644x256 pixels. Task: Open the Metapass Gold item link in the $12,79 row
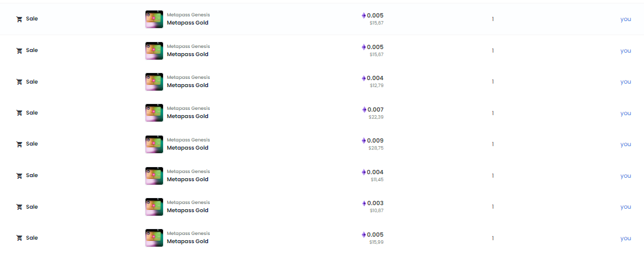coord(187,85)
